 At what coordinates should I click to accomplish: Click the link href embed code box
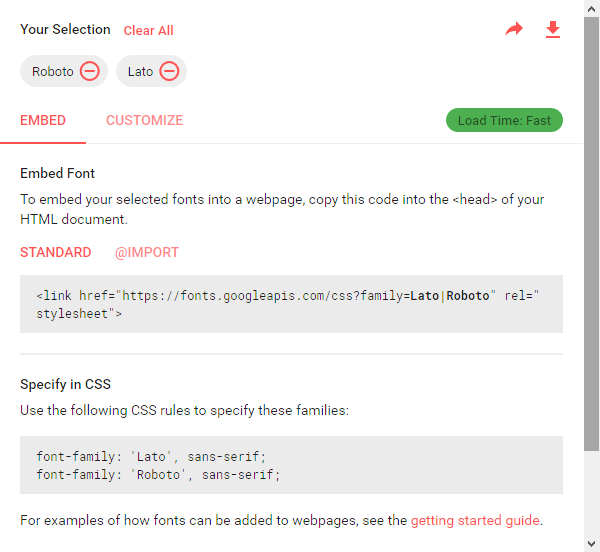[291, 304]
